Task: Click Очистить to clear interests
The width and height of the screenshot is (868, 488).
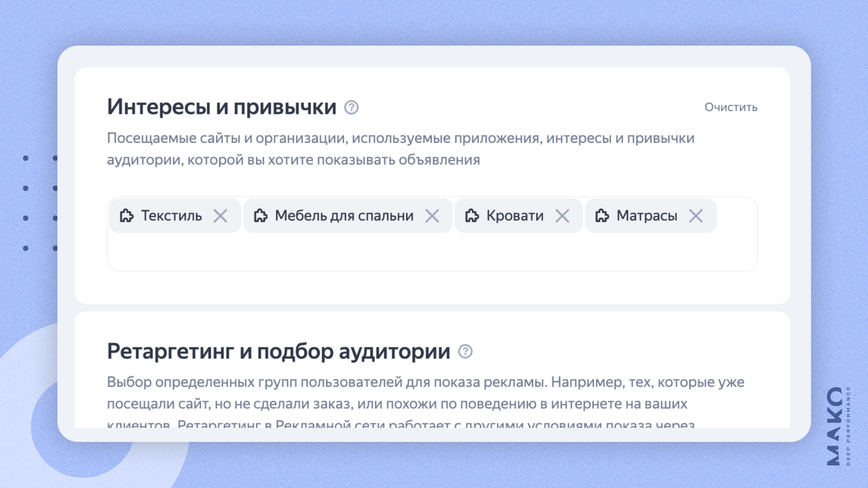Action: tap(731, 108)
